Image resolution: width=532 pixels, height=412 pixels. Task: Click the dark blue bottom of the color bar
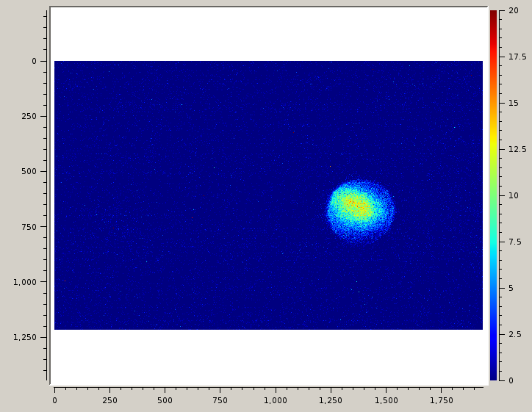tap(493, 375)
